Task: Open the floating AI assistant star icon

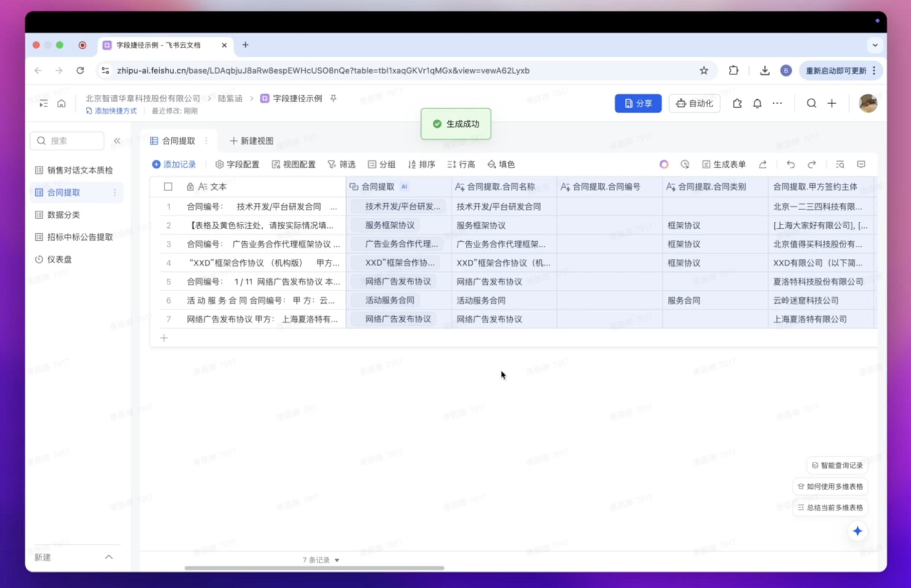Action: tap(857, 531)
